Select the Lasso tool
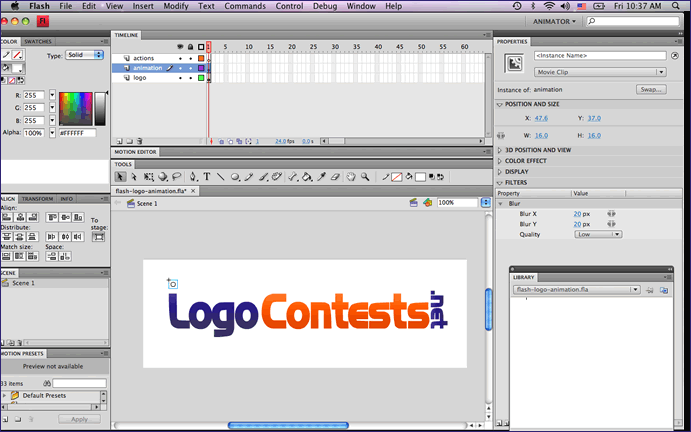This screenshot has width=691, height=432. click(x=177, y=177)
